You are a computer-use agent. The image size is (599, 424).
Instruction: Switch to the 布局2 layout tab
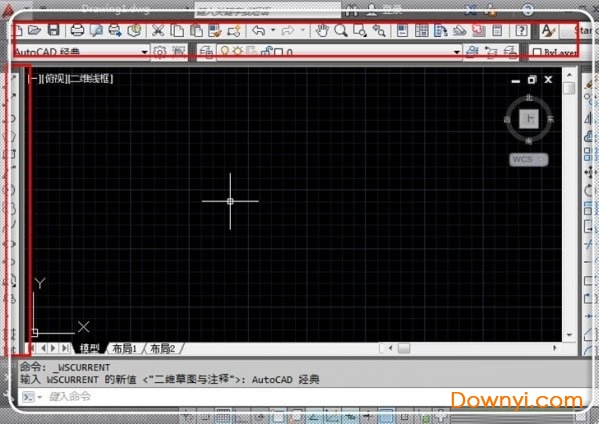click(x=163, y=348)
